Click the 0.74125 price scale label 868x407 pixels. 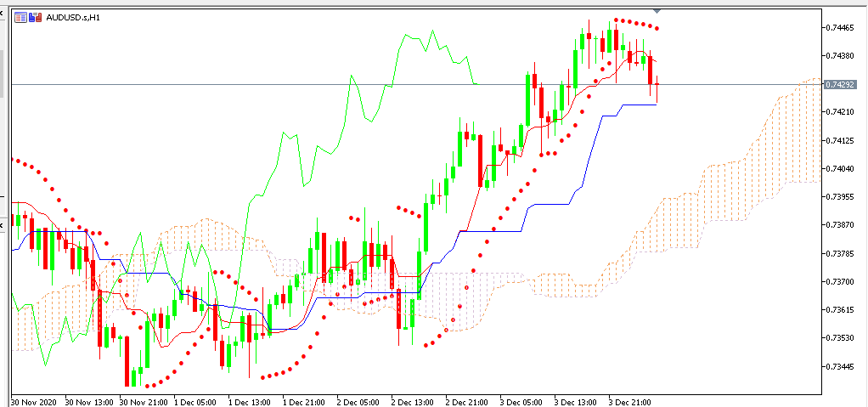click(x=840, y=140)
